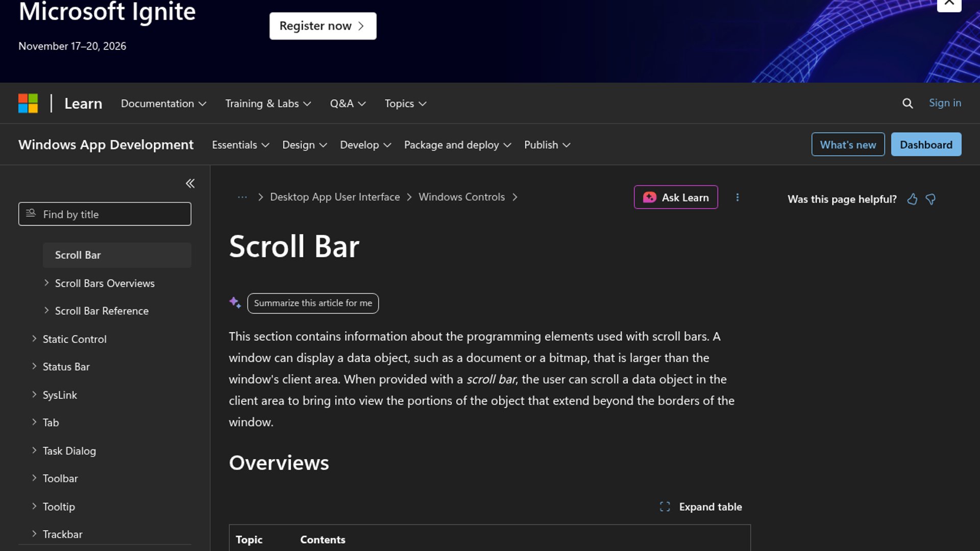The height and width of the screenshot is (551, 980).
Task: Focus the Find by title field
Action: pos(105,214)
